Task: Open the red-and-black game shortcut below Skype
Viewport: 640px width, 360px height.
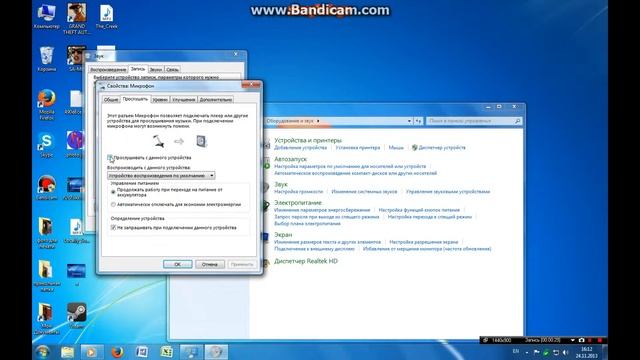Action: point(47,187)
